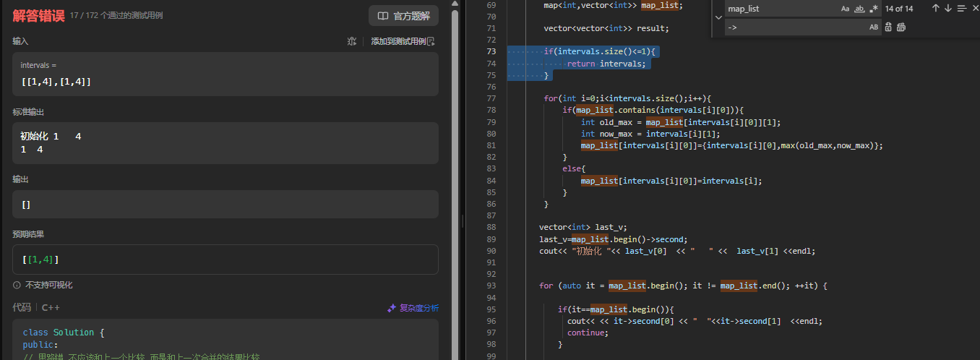Click the '17 / 172 个通过的测试用例' text
The width and height of the screenshot is (980, 360).
(116, 15)
